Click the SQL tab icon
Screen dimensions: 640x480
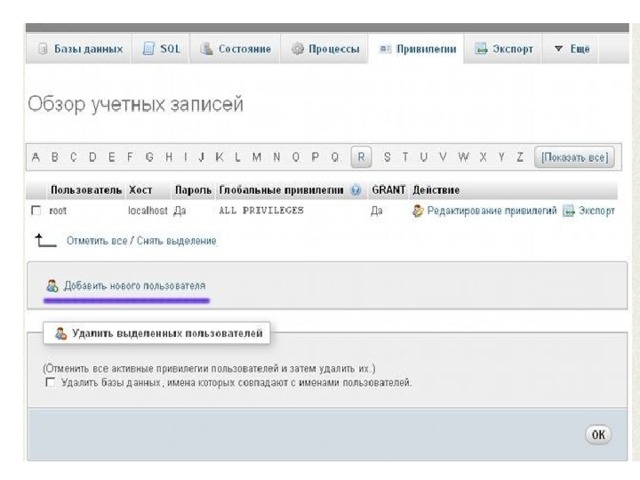(148, 49)
